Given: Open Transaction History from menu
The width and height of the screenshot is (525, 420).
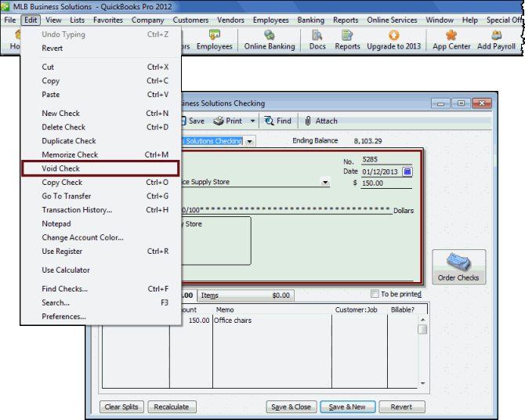Looking at the screenshot, I should pyautogui.click(x=100, y=210).
